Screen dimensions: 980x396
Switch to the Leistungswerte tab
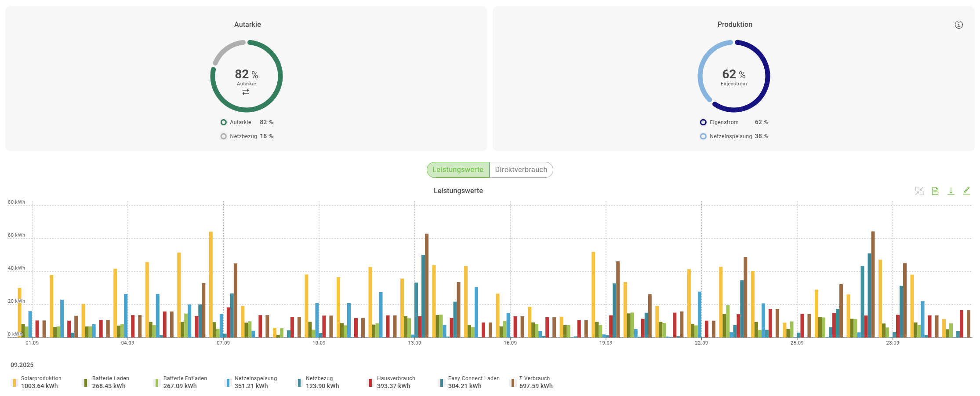[x=458, y=170]
